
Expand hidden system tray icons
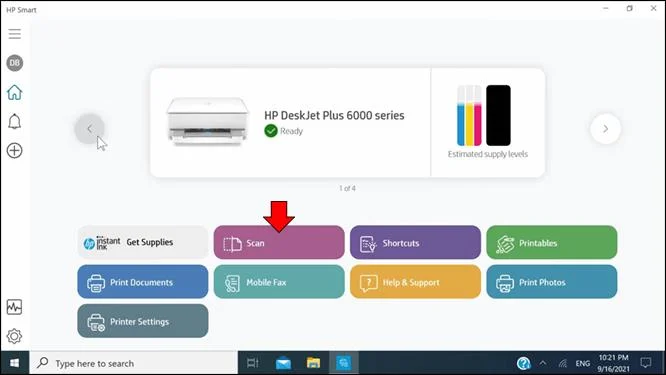[543, 363]
